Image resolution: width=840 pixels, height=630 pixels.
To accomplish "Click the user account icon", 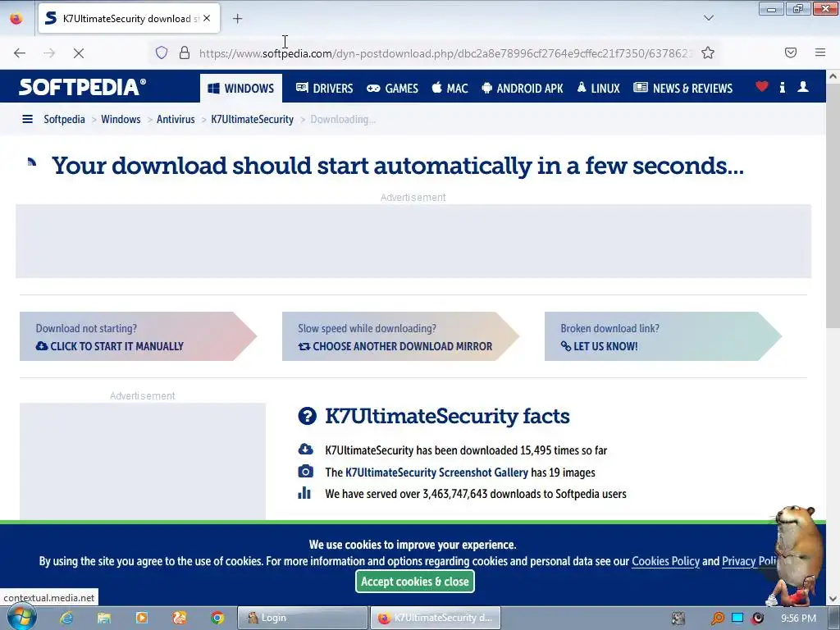I will 803,87.
